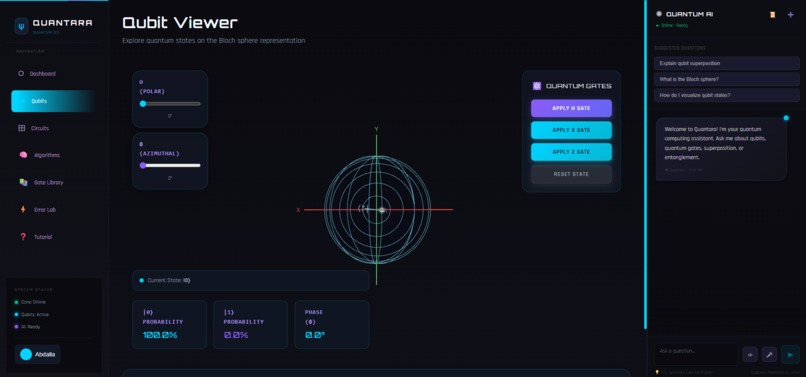
Task: Ask 'What is the Bloch sphere?' suggestion
Action: click(x=726, y=79)
